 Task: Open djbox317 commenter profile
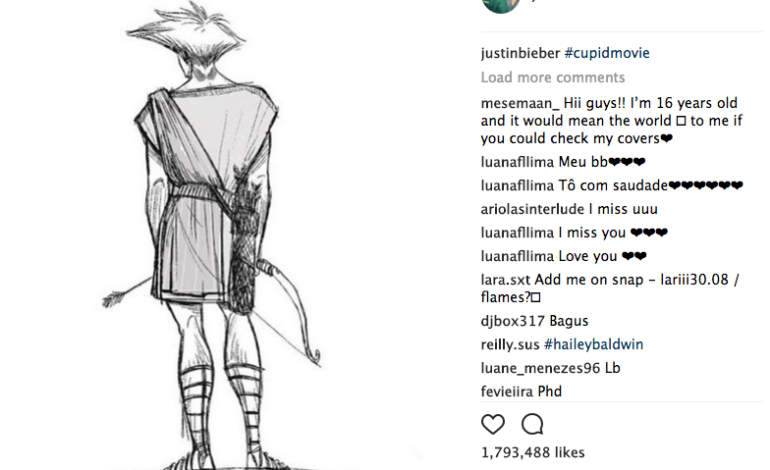click(x=513, y=321)
